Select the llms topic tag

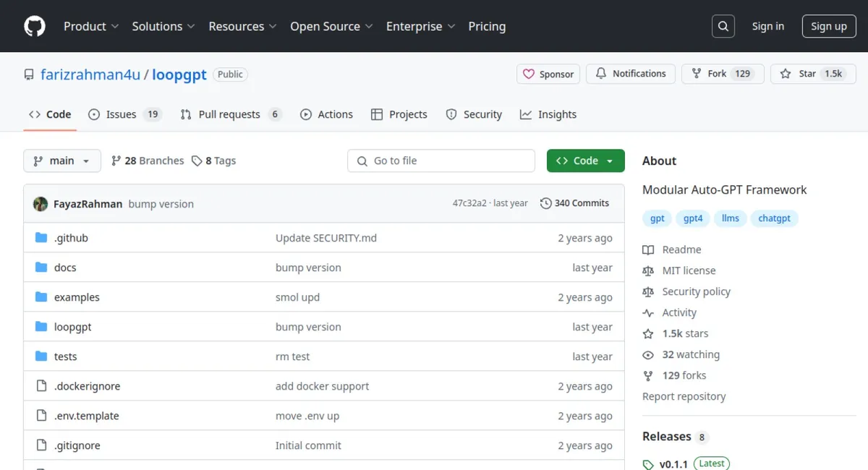point(731,218)
